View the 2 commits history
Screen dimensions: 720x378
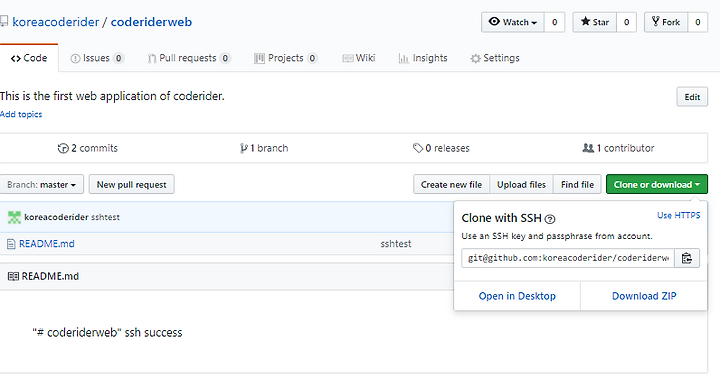(x=88, y=148)
